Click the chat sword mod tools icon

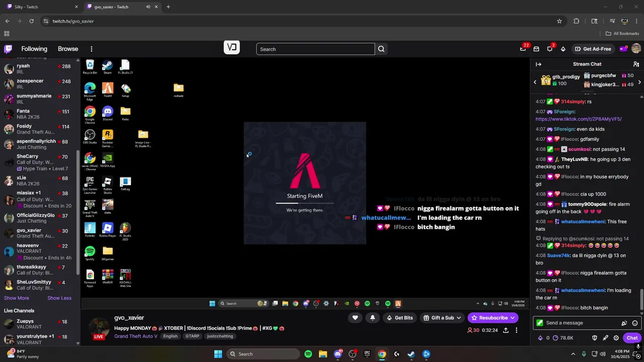605,338
